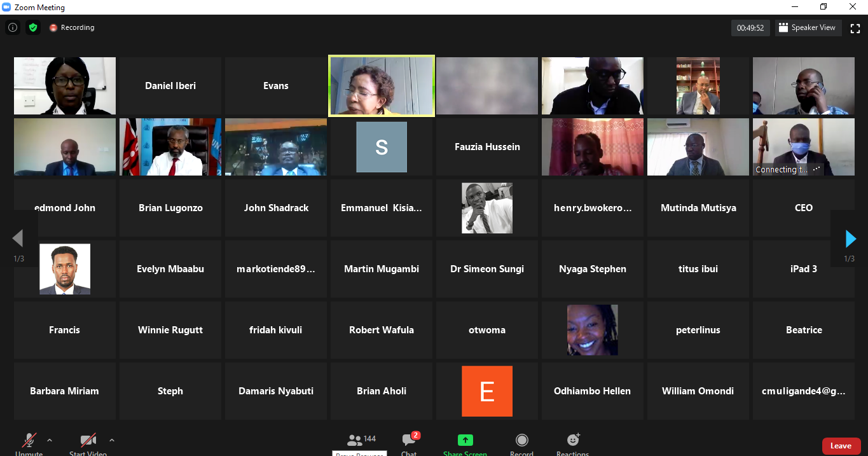Image resolution: width=868 pixels, height=456 pixels.
Task: Open the meeting information icon
Action: (x=12, y=27)
